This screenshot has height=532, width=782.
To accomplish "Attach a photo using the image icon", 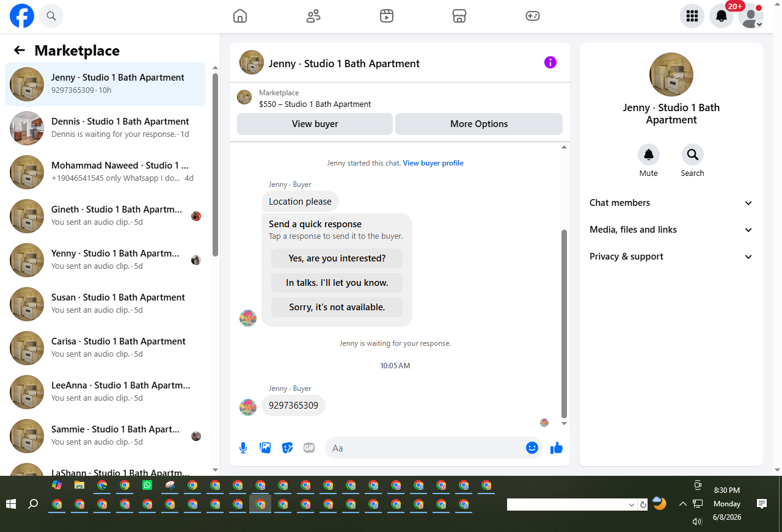I will 265,448.
